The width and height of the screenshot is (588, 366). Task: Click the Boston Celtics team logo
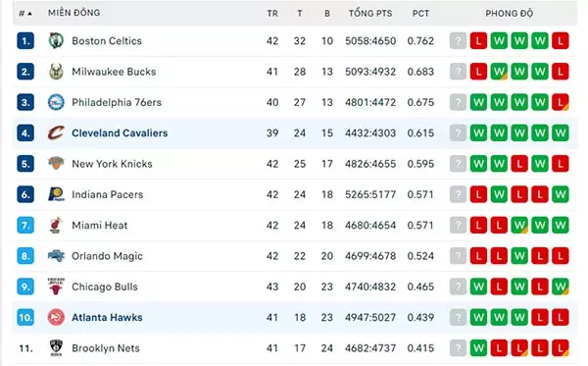pyautogui.click(x=56, y=40)
